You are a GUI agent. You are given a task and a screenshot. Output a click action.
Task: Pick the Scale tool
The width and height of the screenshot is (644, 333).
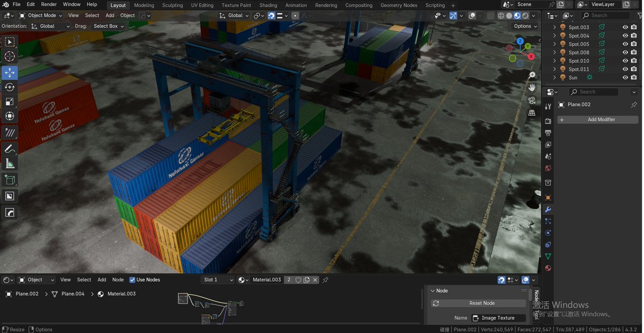10,101
